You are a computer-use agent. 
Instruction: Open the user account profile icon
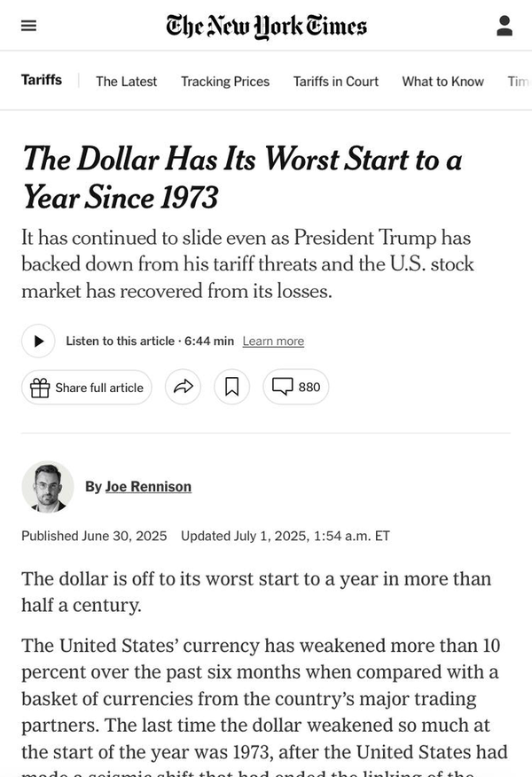(x=505, y=26)
